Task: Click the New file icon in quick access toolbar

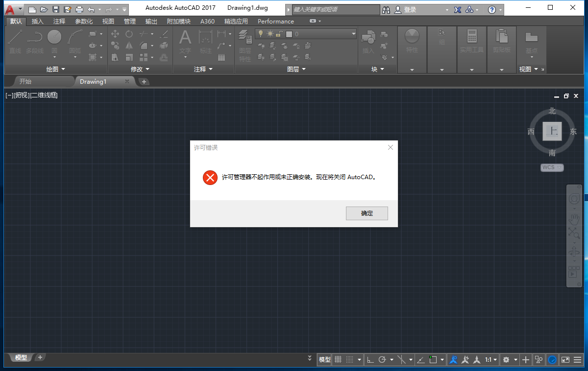Action: click(32, 9)
